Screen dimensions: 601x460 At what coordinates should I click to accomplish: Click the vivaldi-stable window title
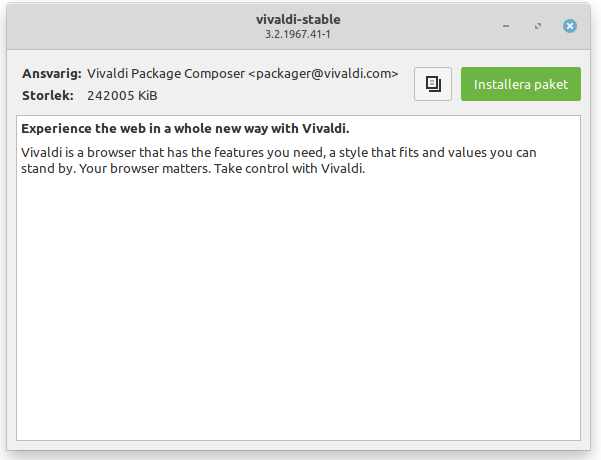click(x=298, y=19)
